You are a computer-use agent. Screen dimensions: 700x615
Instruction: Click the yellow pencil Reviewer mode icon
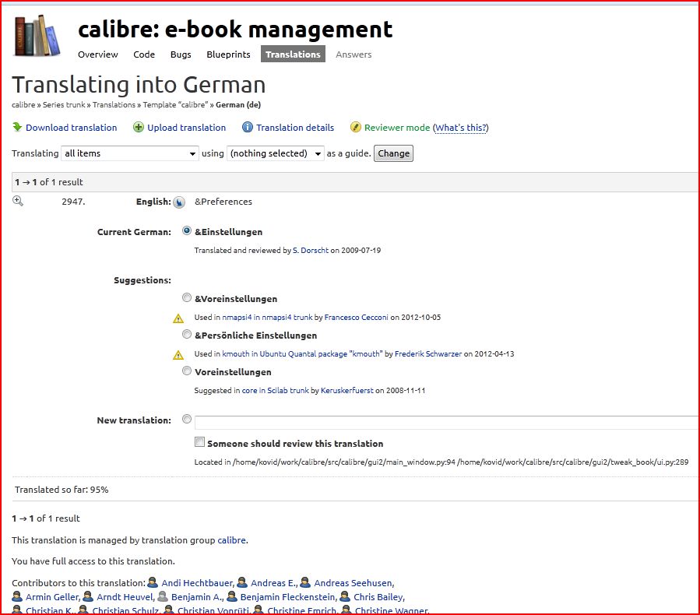pos(355,127)
